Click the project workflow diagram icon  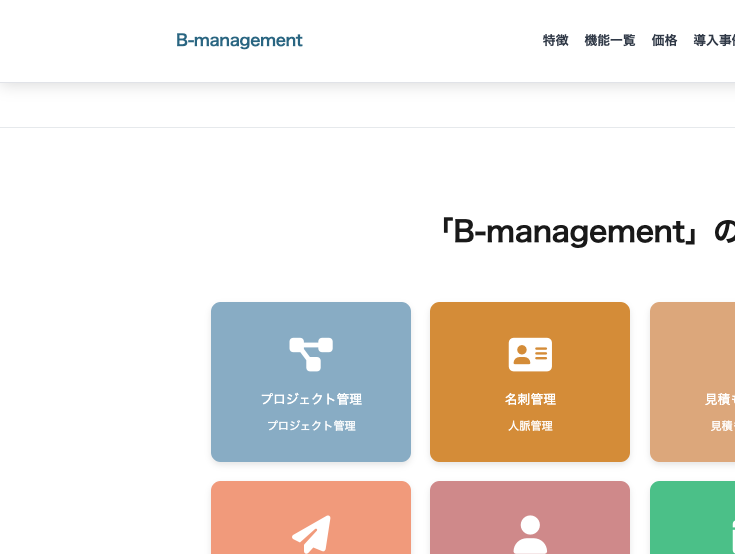(x=311, y=354)
